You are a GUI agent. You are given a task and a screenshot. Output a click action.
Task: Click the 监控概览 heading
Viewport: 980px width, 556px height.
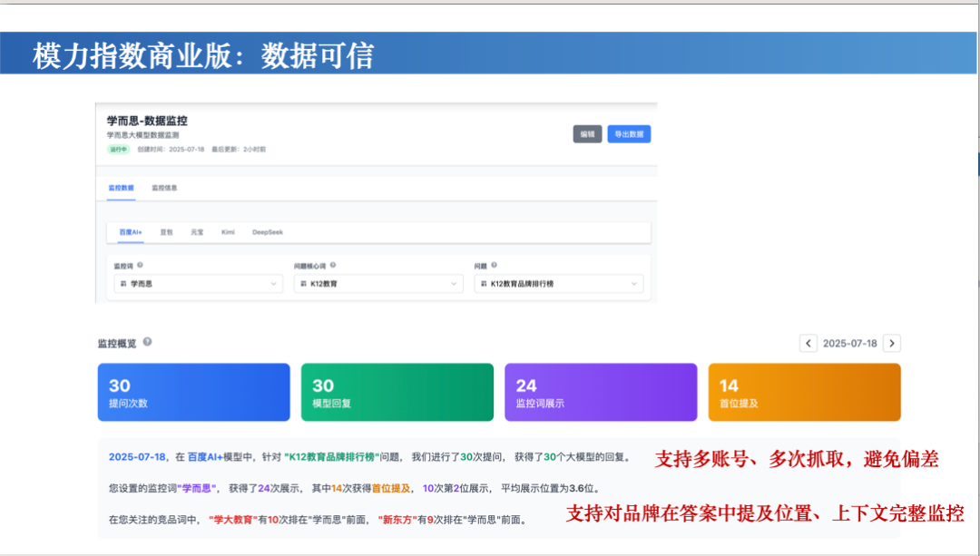click(117, 344)
